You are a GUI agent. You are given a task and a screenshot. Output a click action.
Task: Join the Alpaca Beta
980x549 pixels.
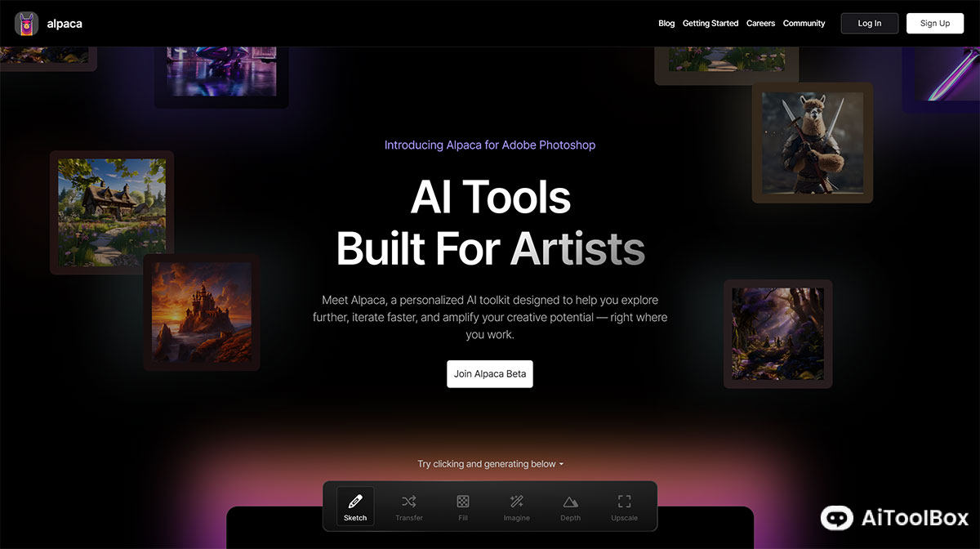point(490,373)
